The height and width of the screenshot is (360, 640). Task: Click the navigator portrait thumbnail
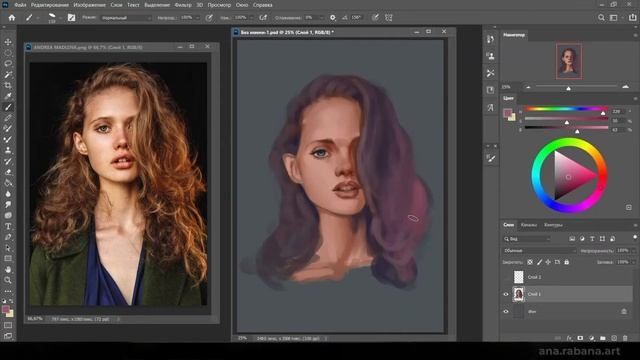pyautogui.click(x=569, y=61)
